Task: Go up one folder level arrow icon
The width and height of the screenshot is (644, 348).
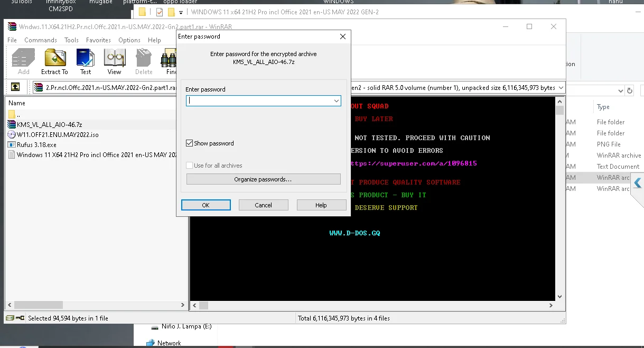Action: pyautogui.click(x=15, y=87)
